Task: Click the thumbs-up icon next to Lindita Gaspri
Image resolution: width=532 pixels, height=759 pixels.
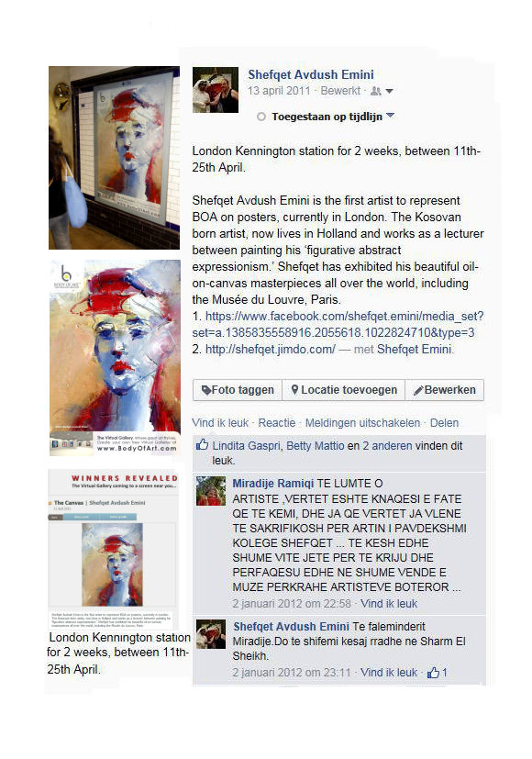Action: click(x=202, y=445)
